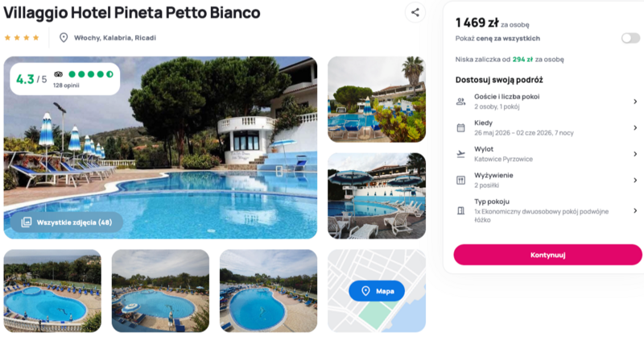Open the bottom-left pool photo thumbnail

(52, 291)
